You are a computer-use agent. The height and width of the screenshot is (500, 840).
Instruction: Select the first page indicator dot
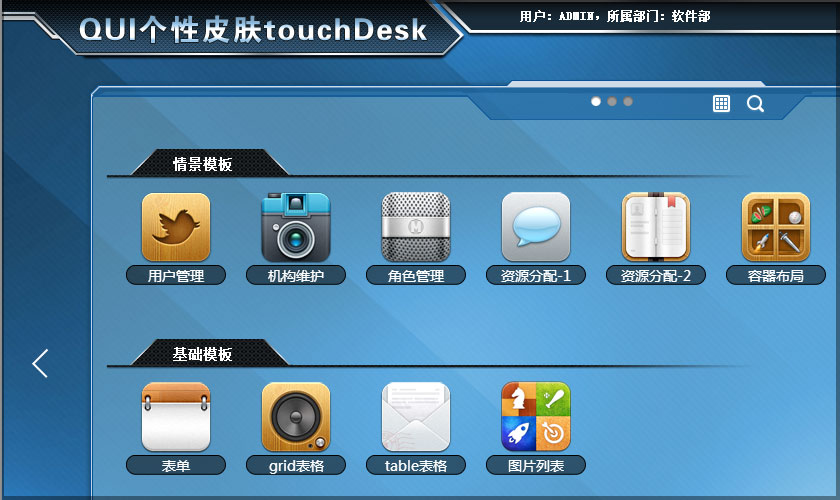click(x=596, y=101)
